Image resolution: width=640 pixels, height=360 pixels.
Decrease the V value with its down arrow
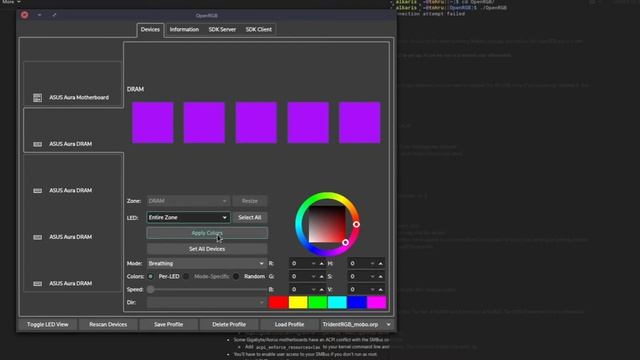372,290
